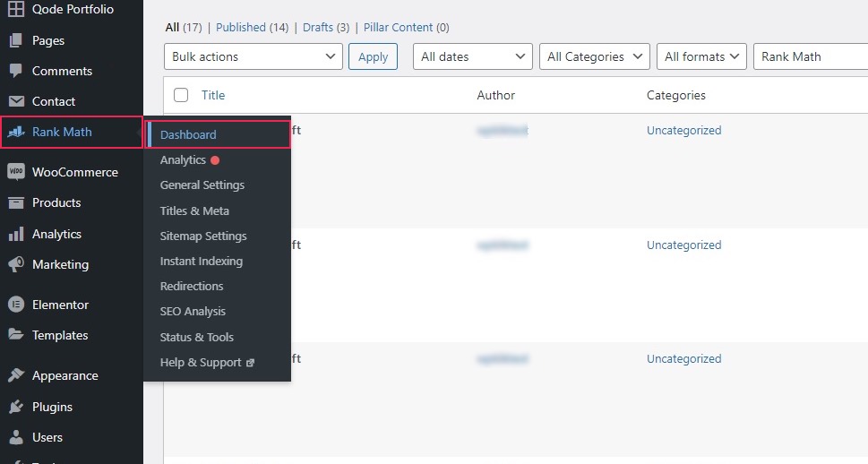
Task: Open Help & Support submenu item
Action: [x=201, y=362]
